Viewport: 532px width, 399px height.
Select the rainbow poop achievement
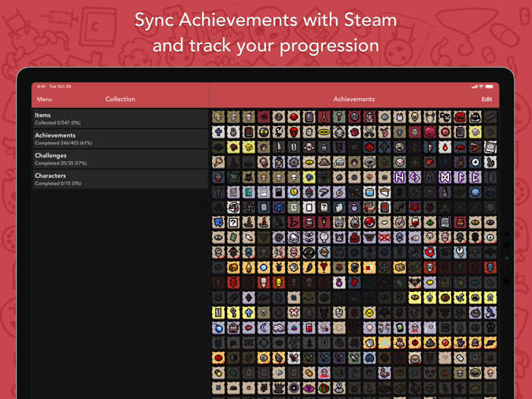click(x=294, y=328)
